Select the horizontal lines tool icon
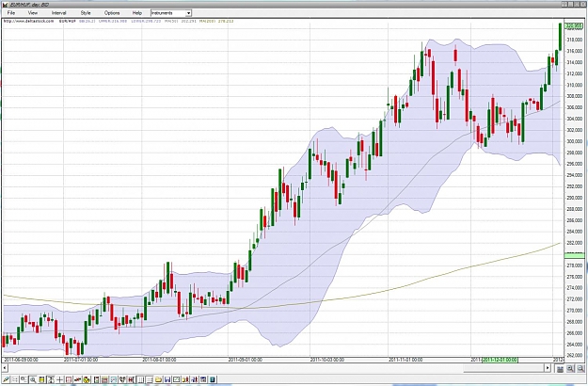 click(x=15, y=379)
